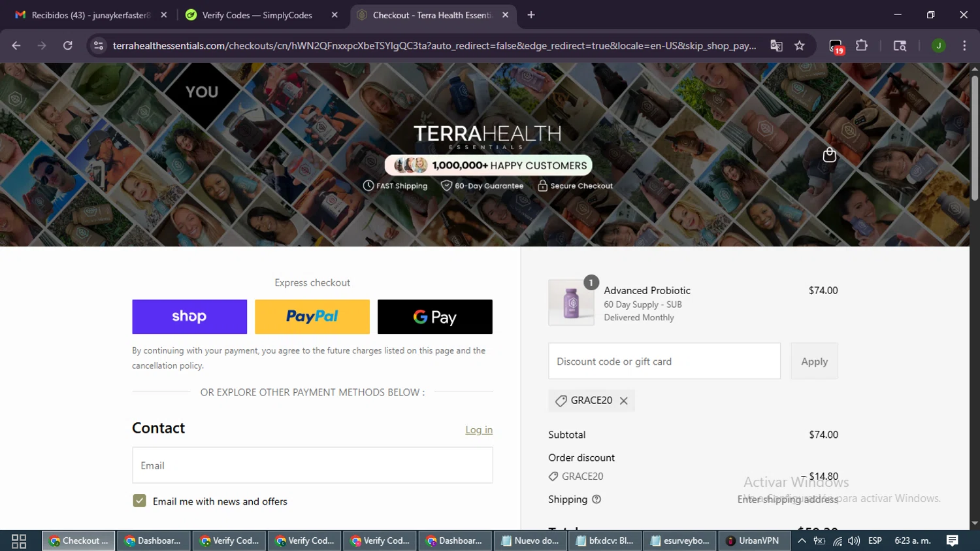Close the Verify Codes SimplyCodes tab
This screenshot has height=551, width=980.
(x=335, y=15)
